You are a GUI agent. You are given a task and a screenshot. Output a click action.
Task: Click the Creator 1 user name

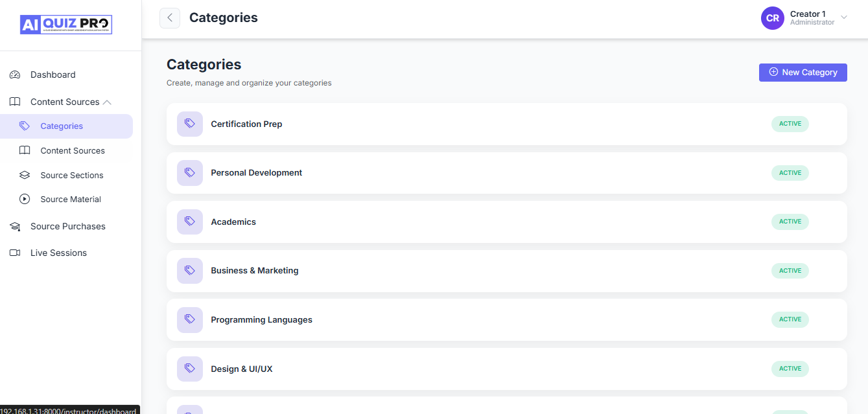click(x=808, y=14)
